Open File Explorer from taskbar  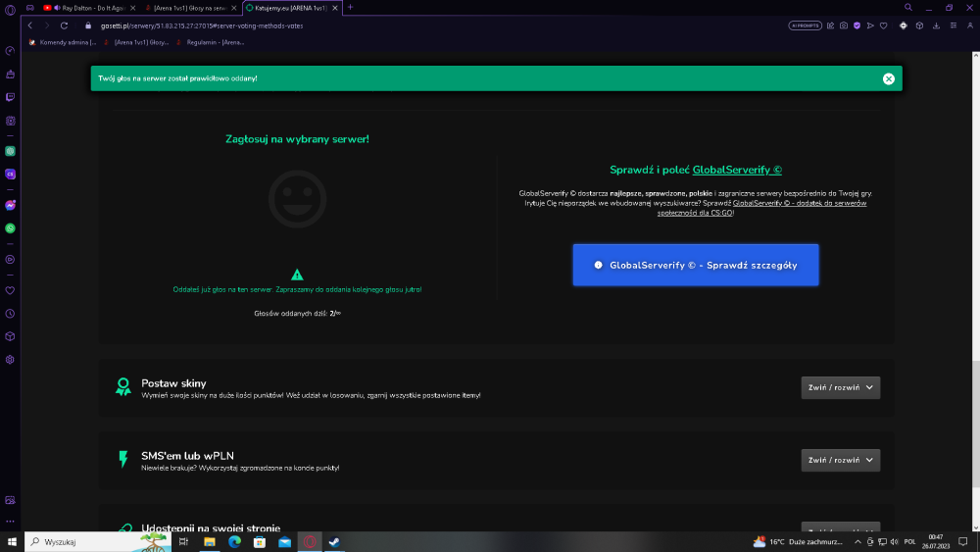pyautogui.click(x=210, y=541)
